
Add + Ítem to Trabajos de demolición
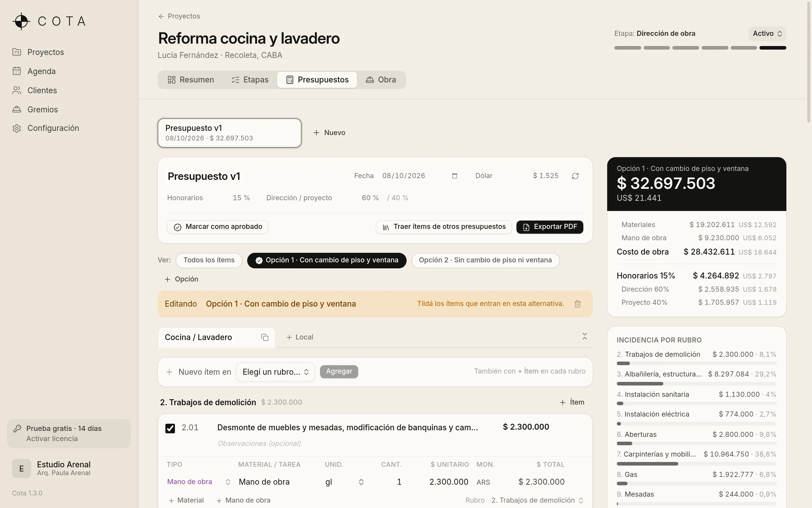[x=572, y=402]
